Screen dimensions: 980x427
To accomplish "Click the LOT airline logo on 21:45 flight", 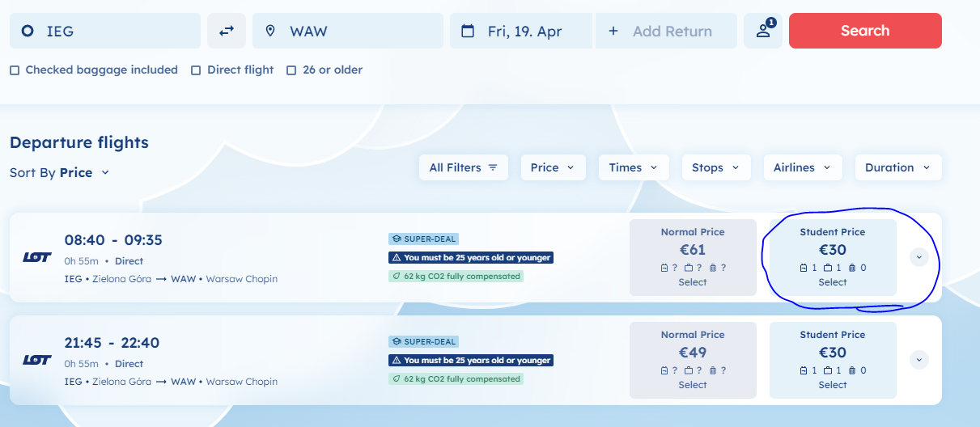I will tap(37, 361).
